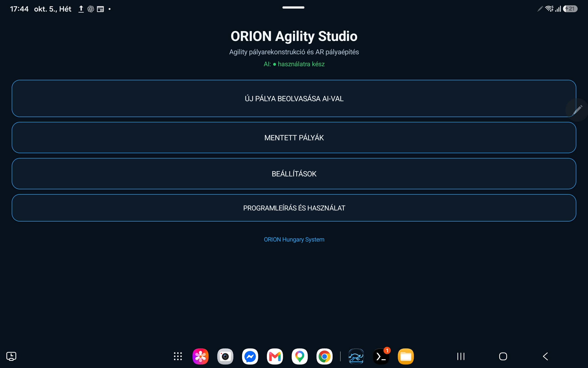The width and height of the screenshot is (588, 368).
Task: Open Messenger from the taskbar
Action: tap(250, 356)
